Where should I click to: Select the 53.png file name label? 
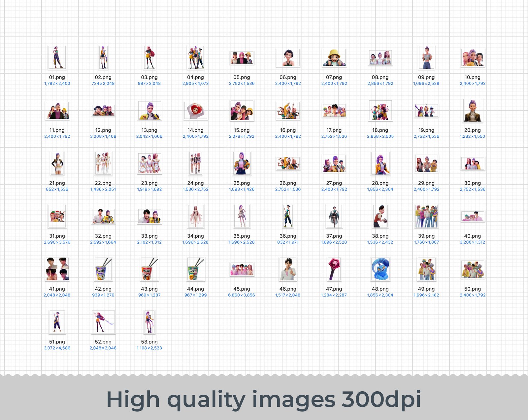tap(149, 342)
